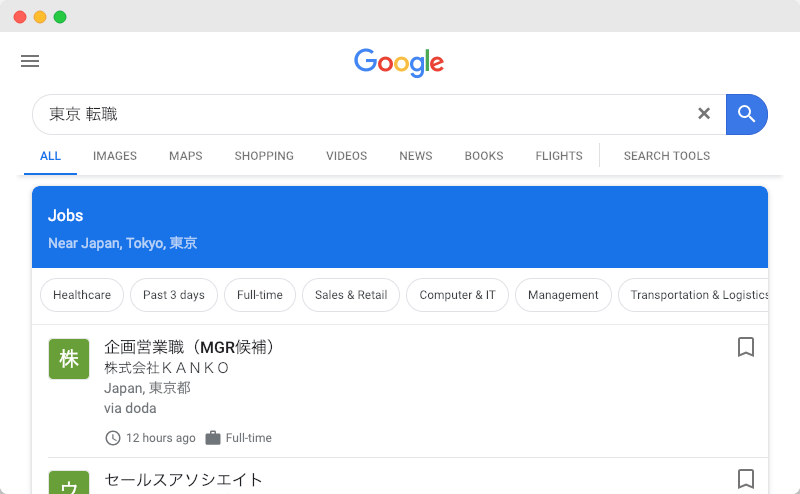Image resolution: width=800 pixels, height=494 pixels.
Task: Filter by Transportation & Logistics chip
Action: tap(693, 295)
